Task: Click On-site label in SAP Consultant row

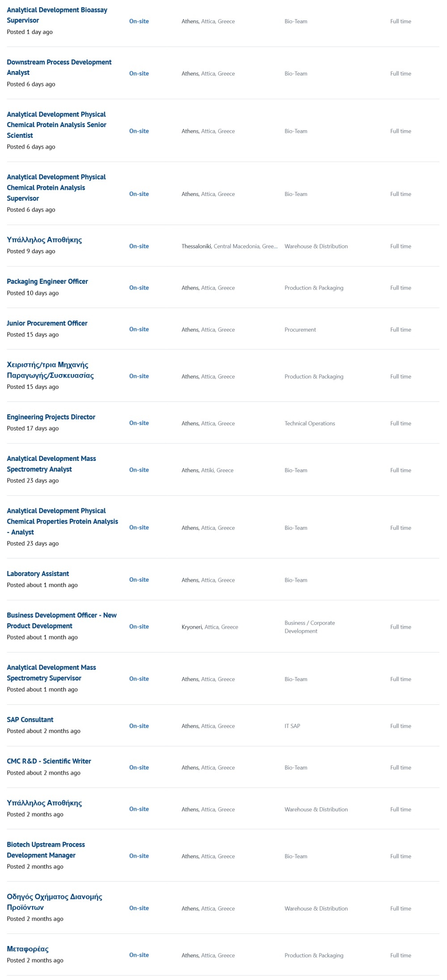Action: tap(139, 726)
